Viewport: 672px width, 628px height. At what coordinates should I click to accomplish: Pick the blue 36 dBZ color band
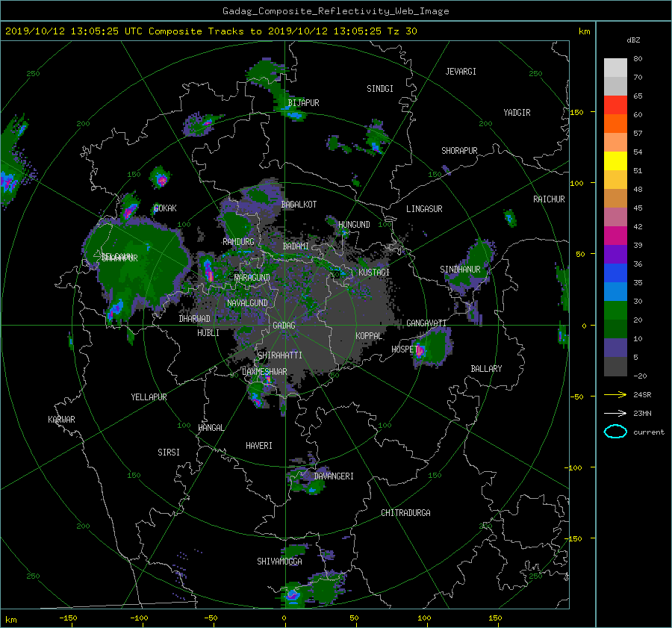coord(615,273)
